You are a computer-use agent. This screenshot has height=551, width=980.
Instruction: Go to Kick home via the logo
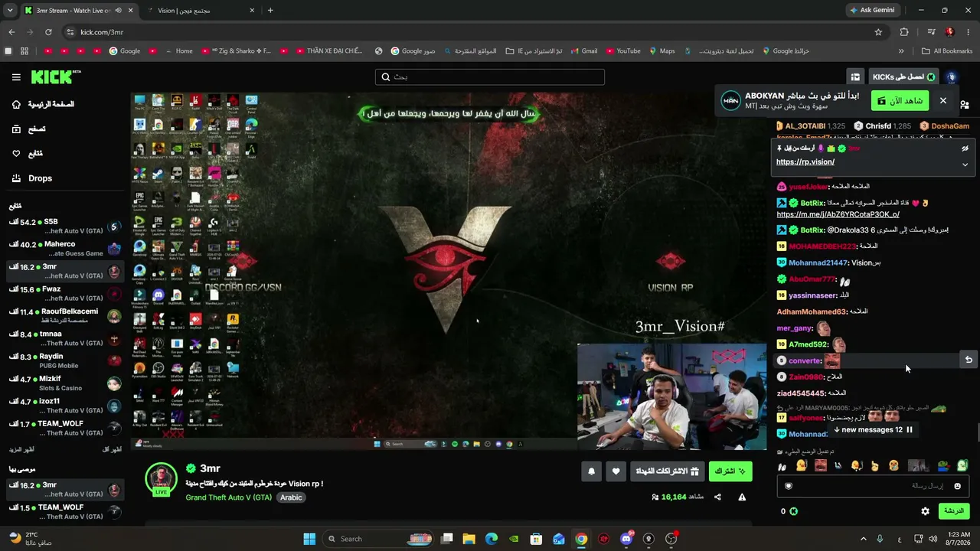pos(56,77)
